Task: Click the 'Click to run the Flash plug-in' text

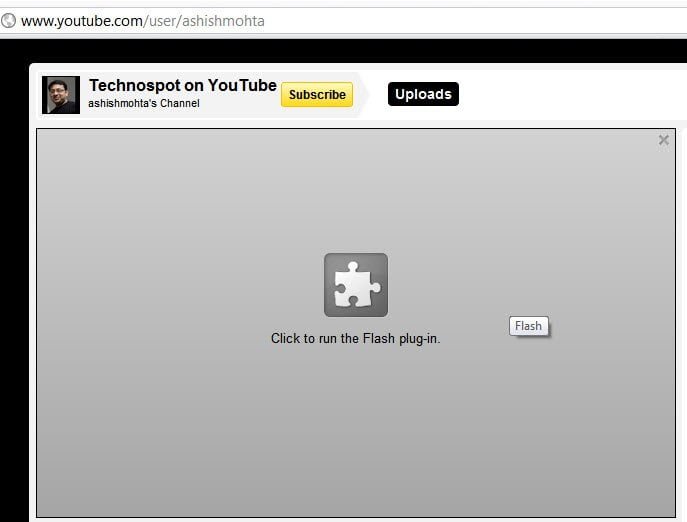Action: (355, 338)
